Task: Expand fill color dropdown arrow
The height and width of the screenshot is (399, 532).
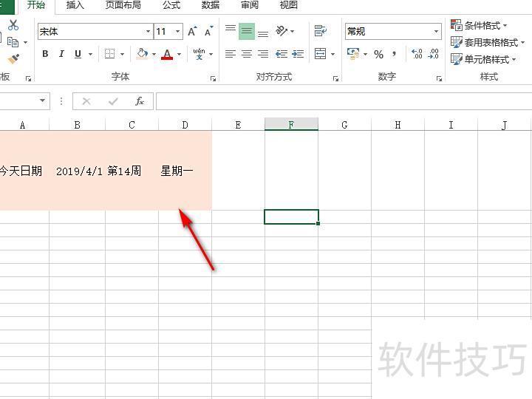Action: 154,54
